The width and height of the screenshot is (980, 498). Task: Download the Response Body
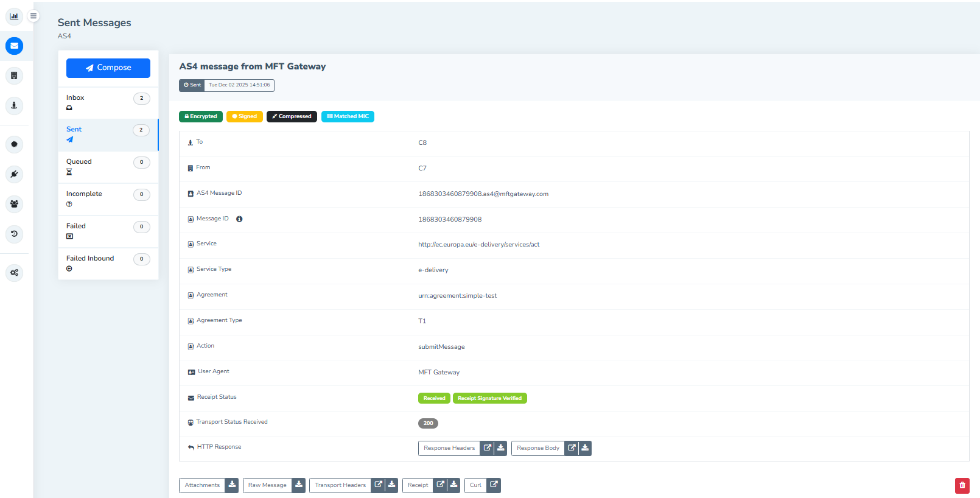click(585, 448)
